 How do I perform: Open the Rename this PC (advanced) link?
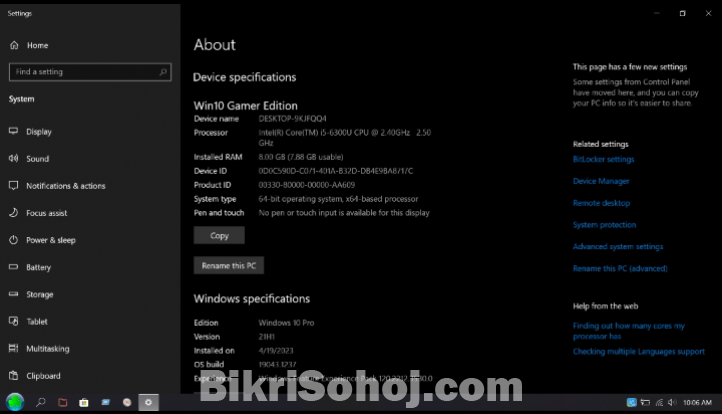click(x=620, y=268)
